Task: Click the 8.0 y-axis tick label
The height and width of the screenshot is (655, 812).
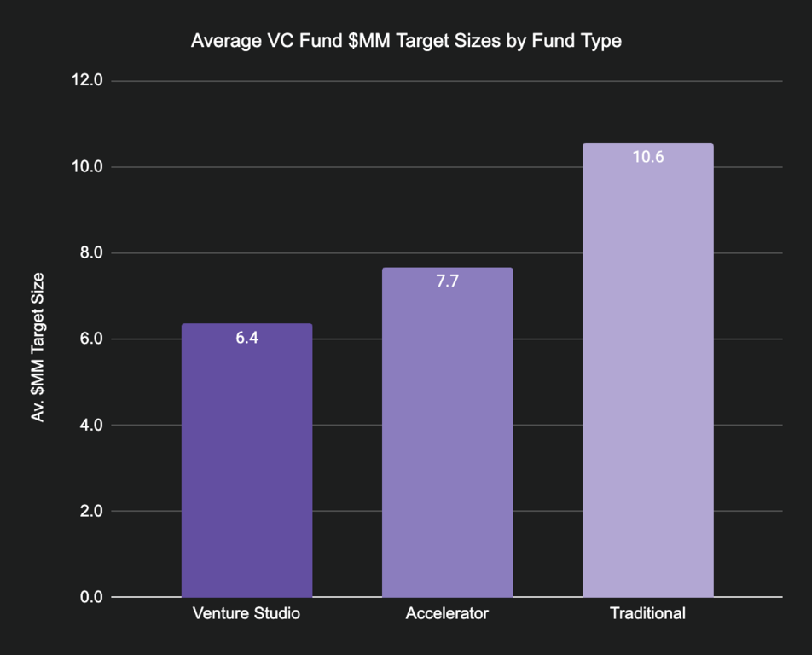Action: pos(89,253)
